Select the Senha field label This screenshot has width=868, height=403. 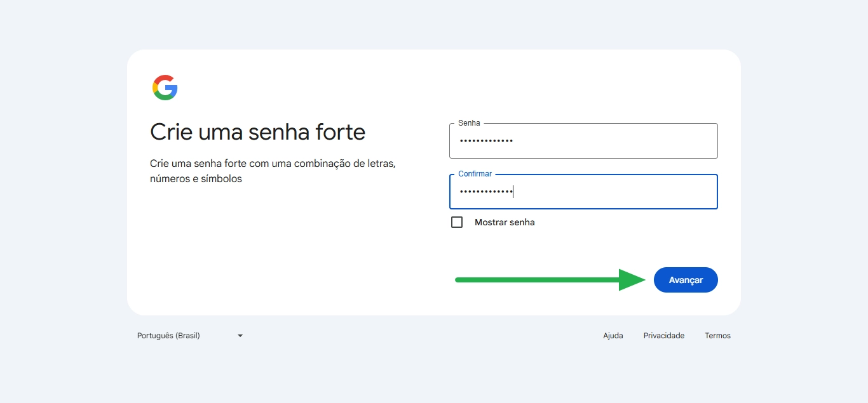pyautogui.click(x=468, y=122)
